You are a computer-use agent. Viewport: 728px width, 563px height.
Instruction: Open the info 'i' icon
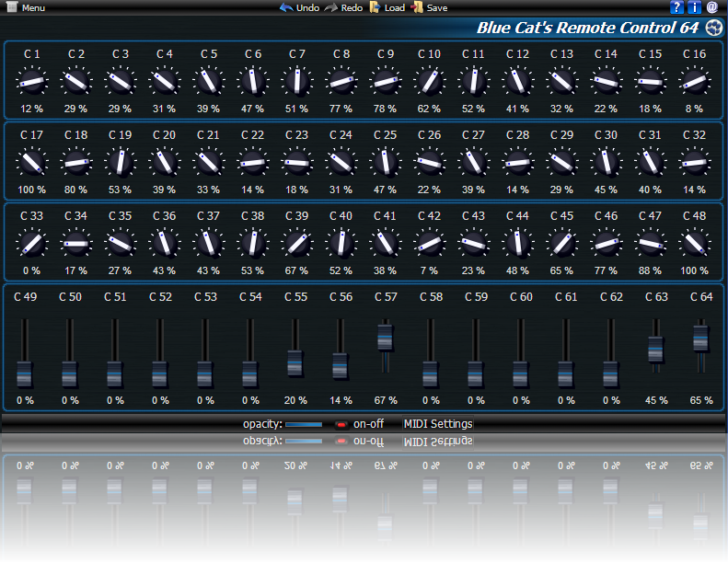click(x=695, y=7)
